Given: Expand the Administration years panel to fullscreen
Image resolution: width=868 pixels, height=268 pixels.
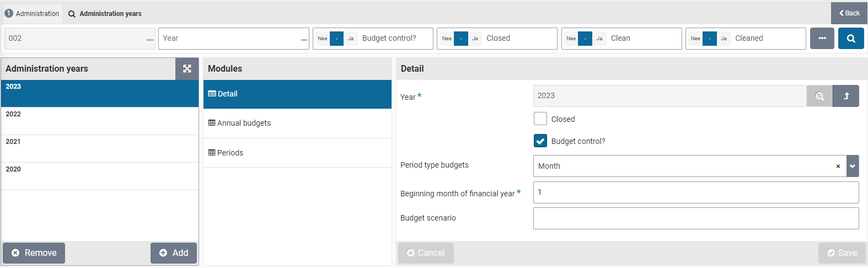Looking at the screenshot, I should 187,69.
